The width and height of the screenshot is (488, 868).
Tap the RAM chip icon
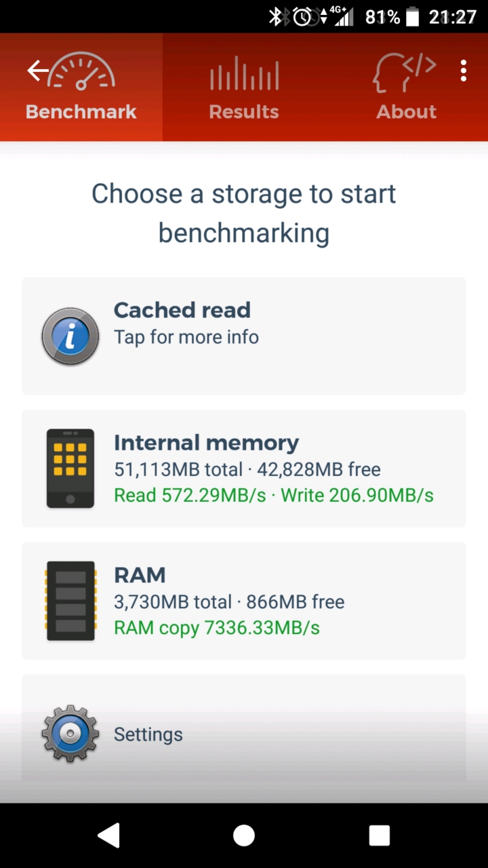pyautogui.click(x=70, y=601)
